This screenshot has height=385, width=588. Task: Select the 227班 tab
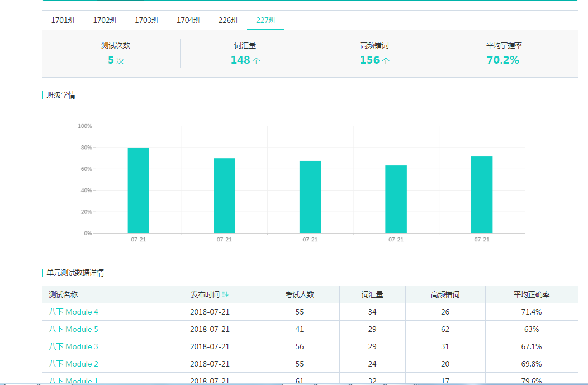click(x=266, y=20)
